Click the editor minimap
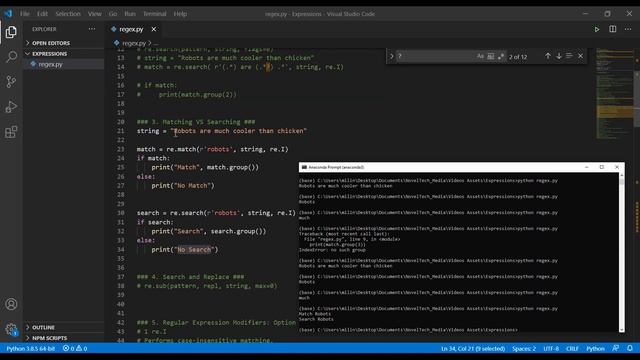 tap(614, 94)
